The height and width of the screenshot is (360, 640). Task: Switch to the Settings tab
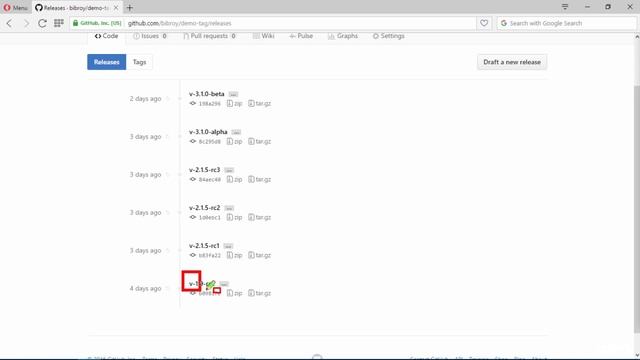[389, 36]
